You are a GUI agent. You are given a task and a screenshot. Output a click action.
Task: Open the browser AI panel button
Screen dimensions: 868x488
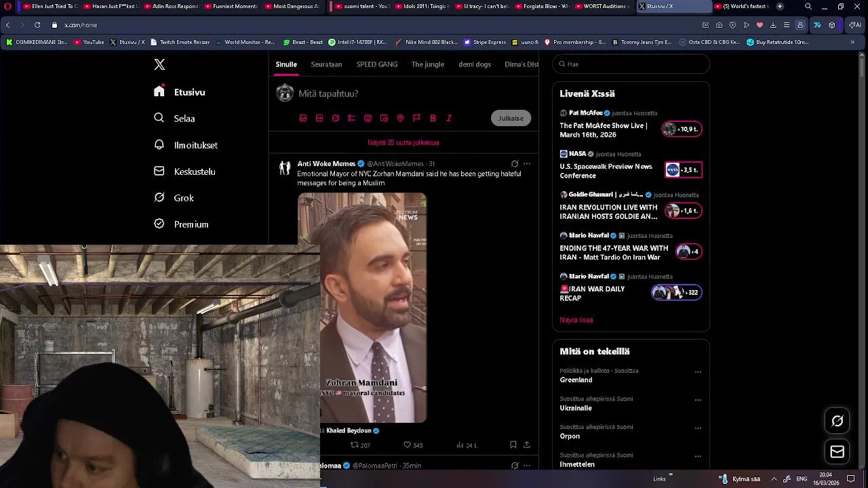pos(856,25)
